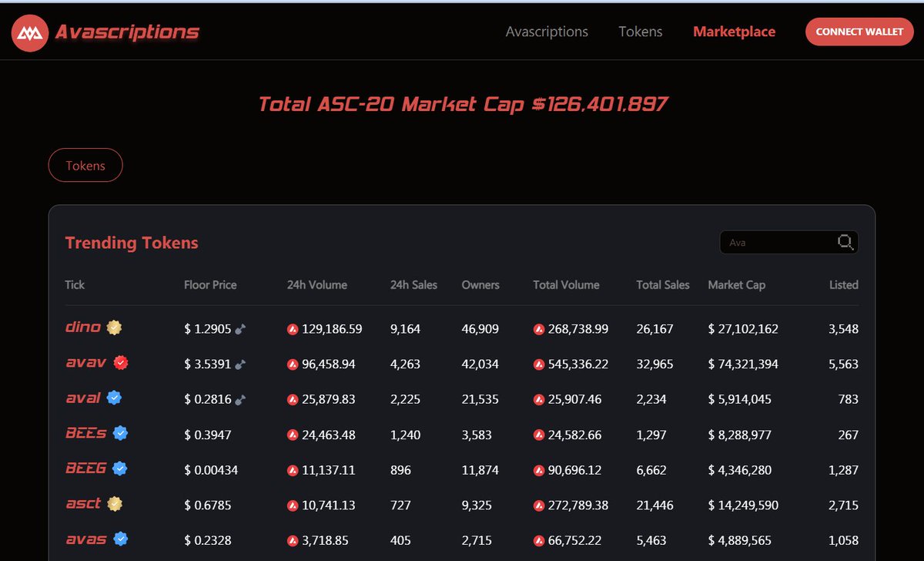Click the small icon after avav floor price
924x561 pixels.
[x=240, y=364]
